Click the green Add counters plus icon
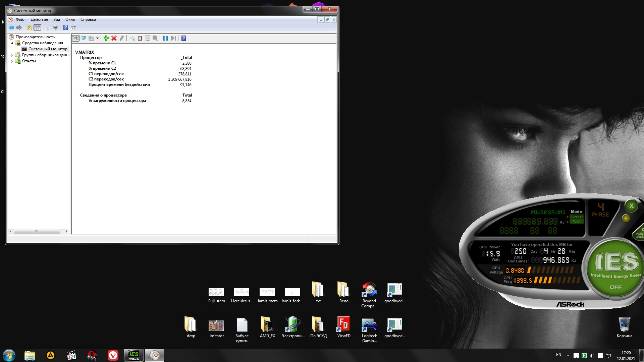Screen dimensions: 644x362 tap(106, 38)
